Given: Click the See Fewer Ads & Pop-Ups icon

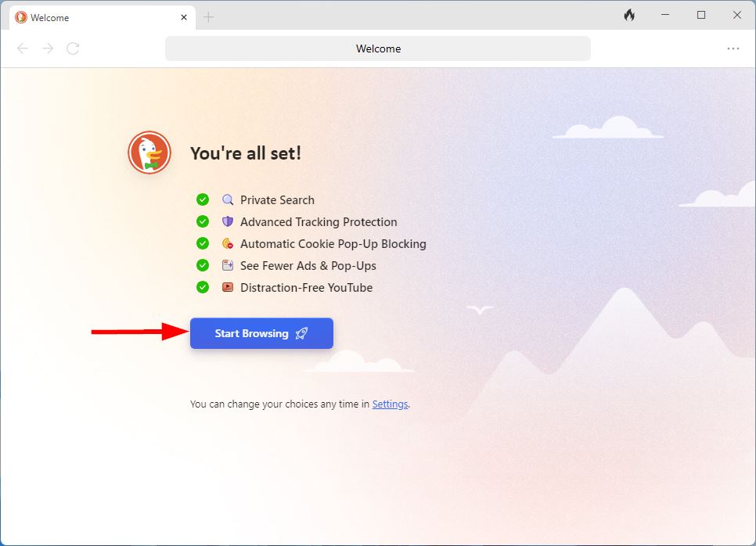Looking at the screenshot, I should pyautogui.click(x=226, y=265).
